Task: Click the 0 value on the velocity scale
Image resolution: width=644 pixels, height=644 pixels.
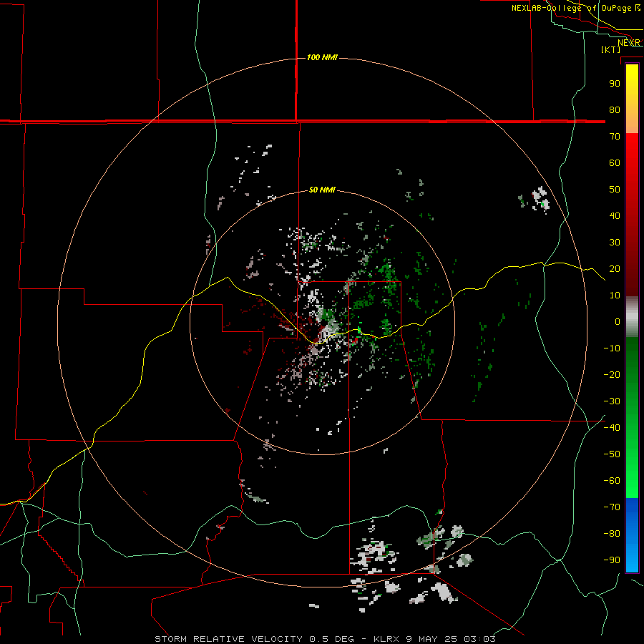Action: click(618, 322)
